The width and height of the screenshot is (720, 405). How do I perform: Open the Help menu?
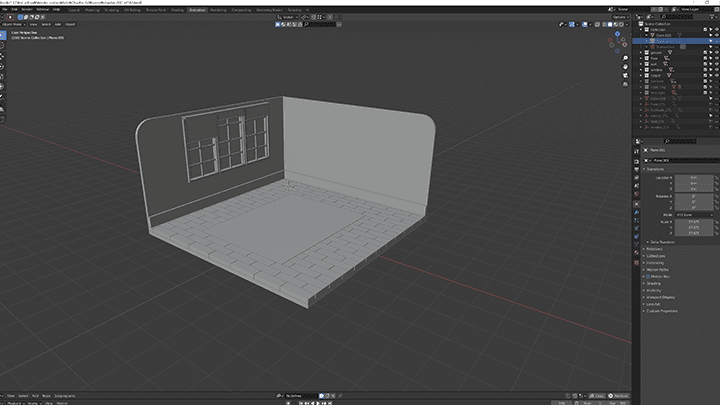click(x=56, y=10)
